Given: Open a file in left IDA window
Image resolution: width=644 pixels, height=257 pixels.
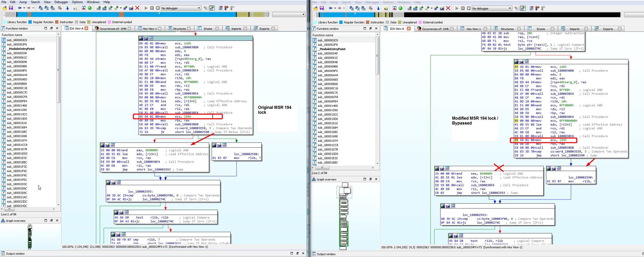Looking at the screenshot, I should (5, 8).
